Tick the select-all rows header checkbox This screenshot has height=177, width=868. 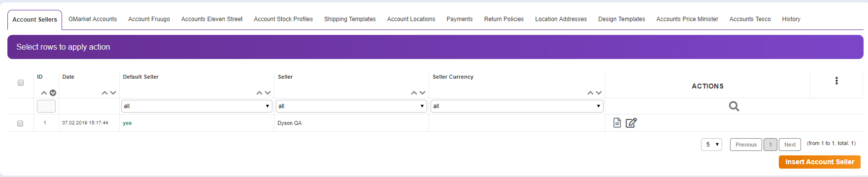[21, 83]
